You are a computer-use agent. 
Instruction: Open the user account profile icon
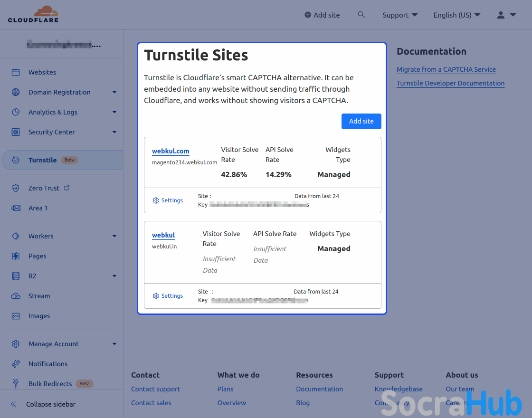click(501, 15)
